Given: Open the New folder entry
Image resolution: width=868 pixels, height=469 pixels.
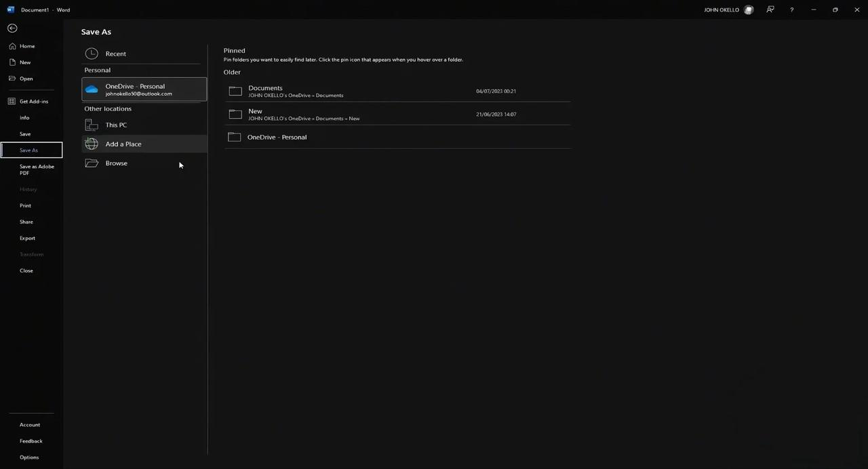Looking at the screenshot, I should [x=255, y=114].
